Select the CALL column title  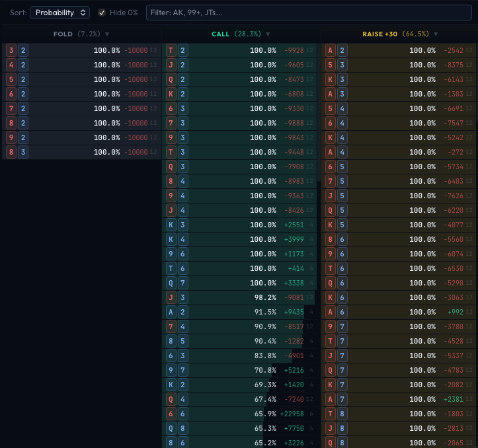tap(220, 34)
